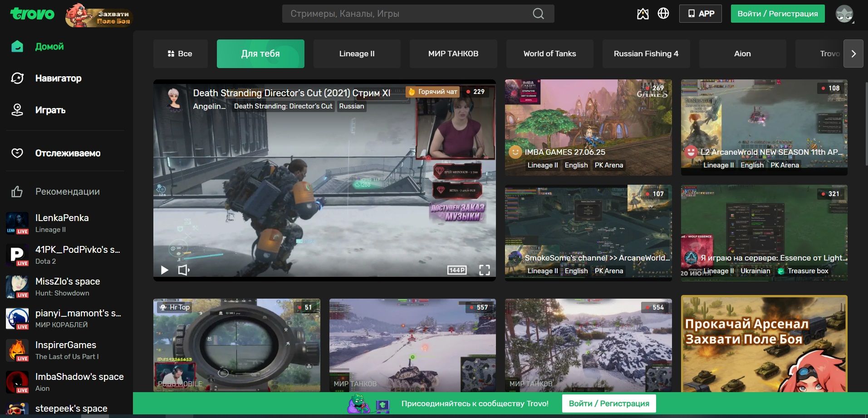This screenshot has width=868, height=418.
Task: Open the Захвати Поле Боя promo banner in header
Action: 99,15
